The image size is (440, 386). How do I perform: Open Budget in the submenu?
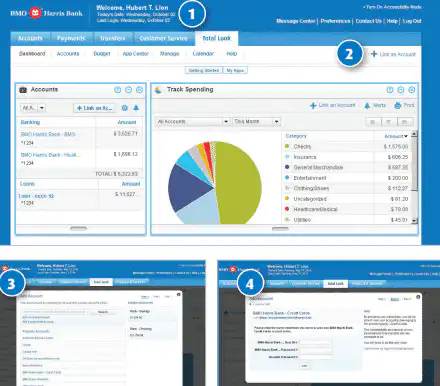click(102, 54)
